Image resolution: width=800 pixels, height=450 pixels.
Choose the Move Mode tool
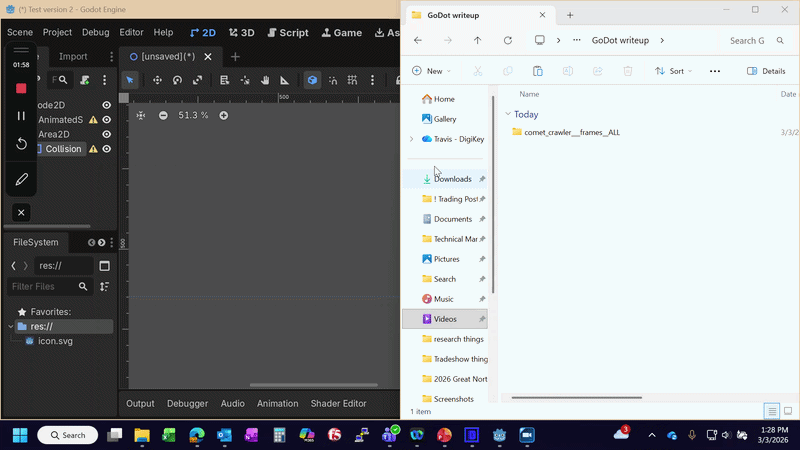point(157,80)
